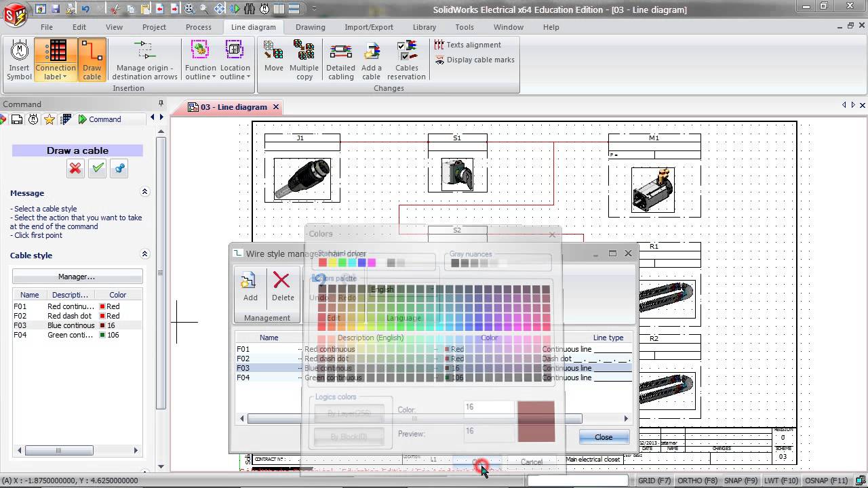Click the Undo arrow in quick access toolbar
Image resolution: width=868 pixels, height=488 pixels.
[x=85, y=9]
